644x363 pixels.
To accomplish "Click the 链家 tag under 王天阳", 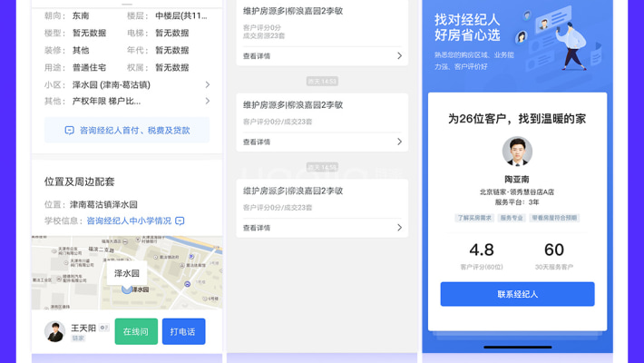I will point(78,338).
